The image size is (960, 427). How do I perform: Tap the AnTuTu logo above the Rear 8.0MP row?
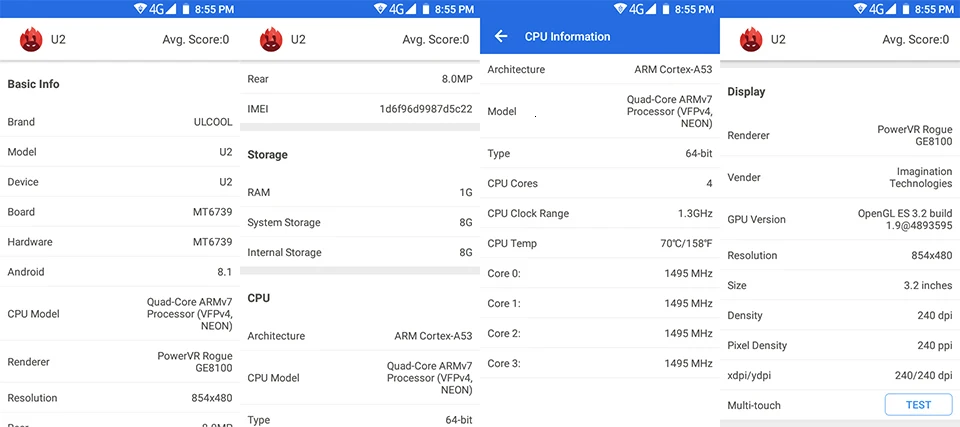271,40
